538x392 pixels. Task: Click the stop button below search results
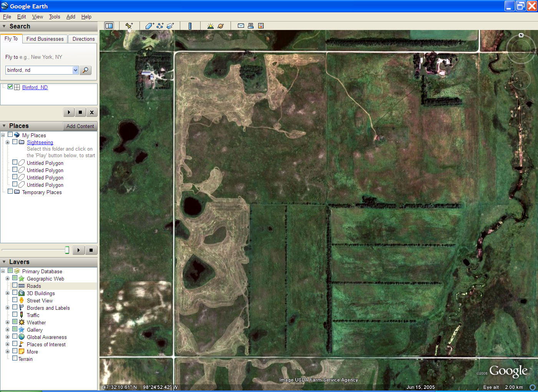[80, 112]
